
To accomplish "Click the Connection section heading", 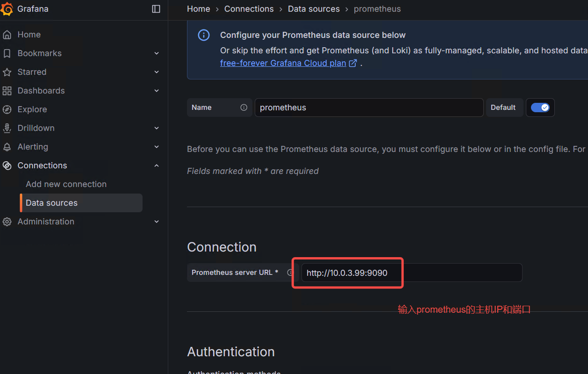I will 222,247.
